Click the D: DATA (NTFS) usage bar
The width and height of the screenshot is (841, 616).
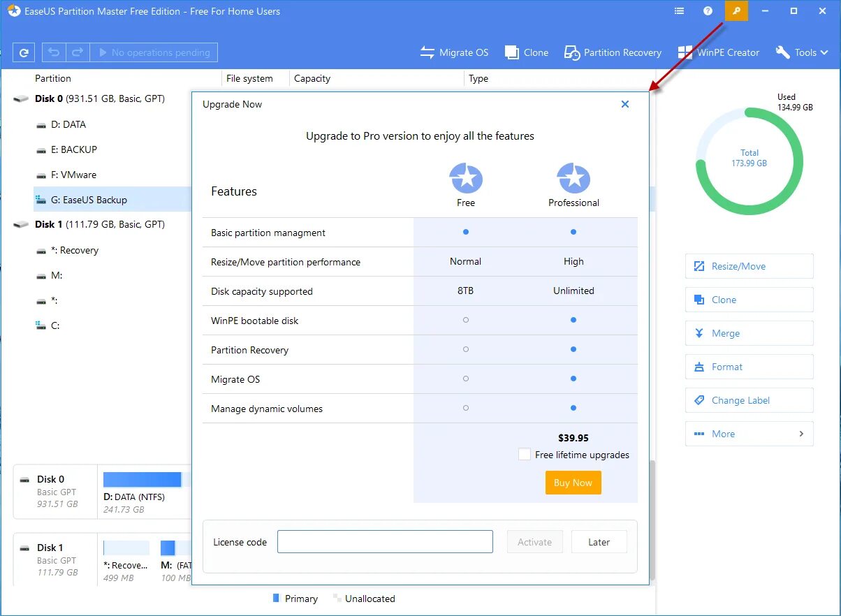point(146,479)
